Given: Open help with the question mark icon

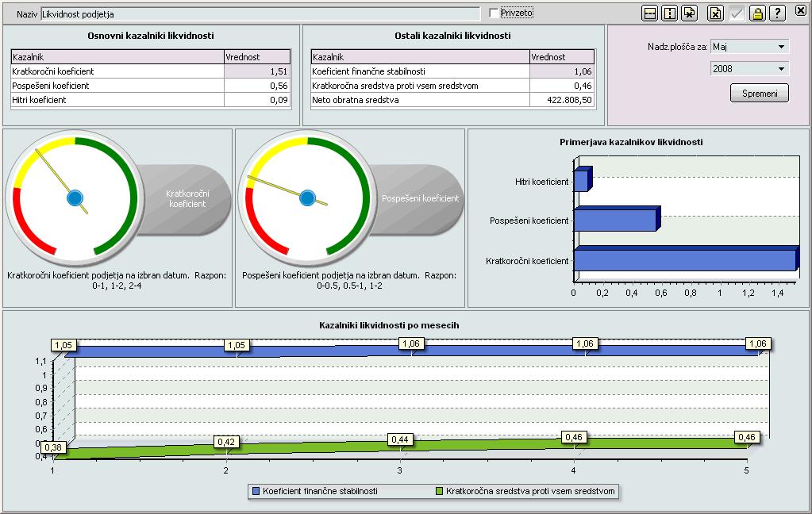Looking at the screenshot, I should pos(777,13).
